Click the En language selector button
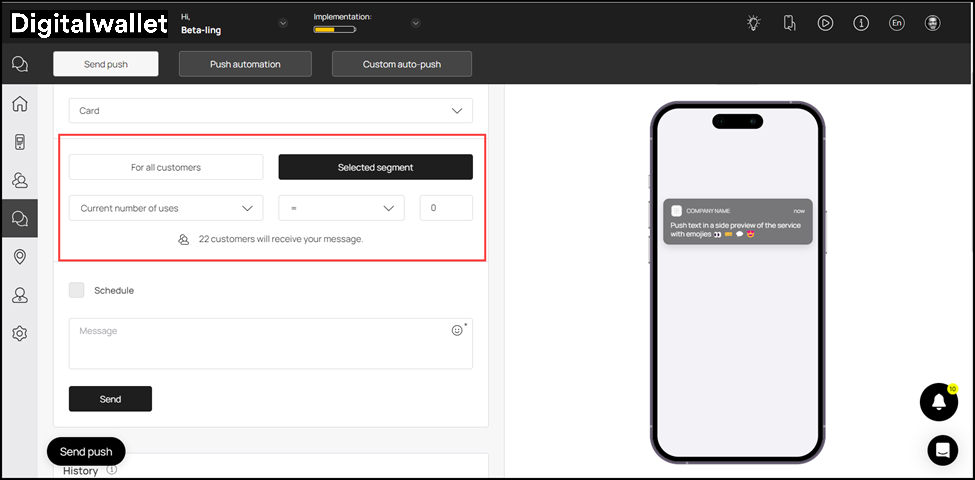Image resolution: width=975 pixels, height=480 pixels. pyautogui.click(x=896, y=23)
